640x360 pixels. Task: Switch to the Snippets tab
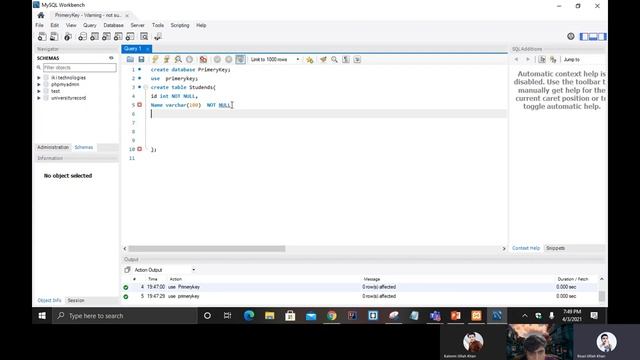[556, 248]
